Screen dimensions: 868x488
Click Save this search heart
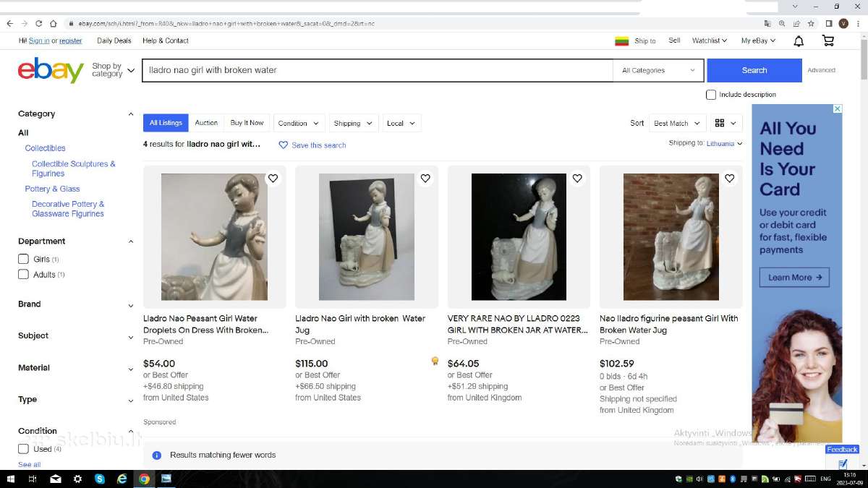pyautogui.click(x=284, y=145)
